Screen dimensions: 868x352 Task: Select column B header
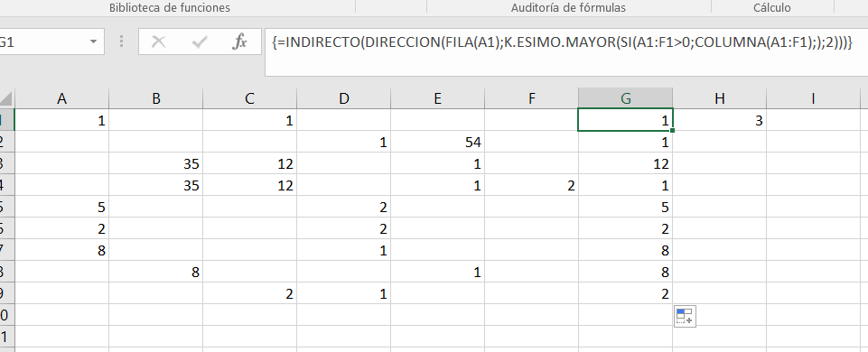pos(156,98)
